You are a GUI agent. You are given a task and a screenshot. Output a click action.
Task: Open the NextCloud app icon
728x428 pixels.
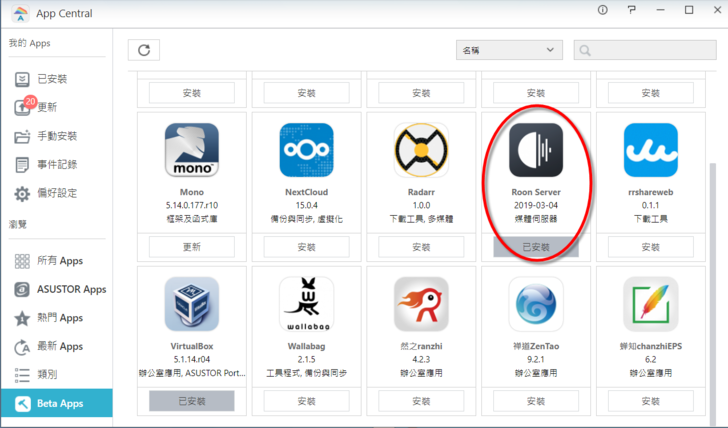[306, 149]
